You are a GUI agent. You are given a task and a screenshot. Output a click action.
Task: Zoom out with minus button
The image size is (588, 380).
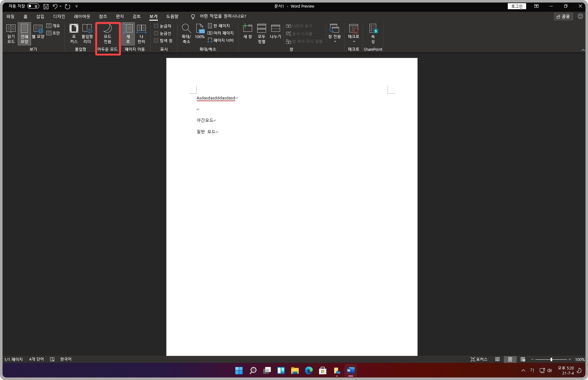point(532,359)
